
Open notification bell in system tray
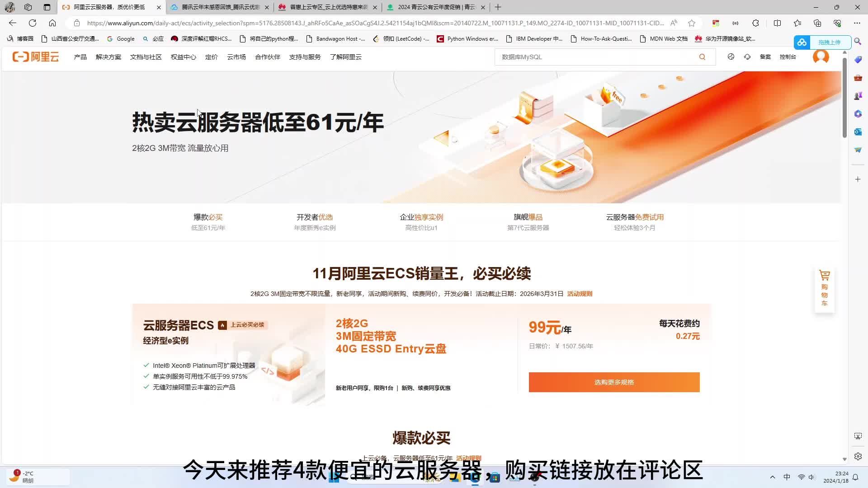click(855, 477)
